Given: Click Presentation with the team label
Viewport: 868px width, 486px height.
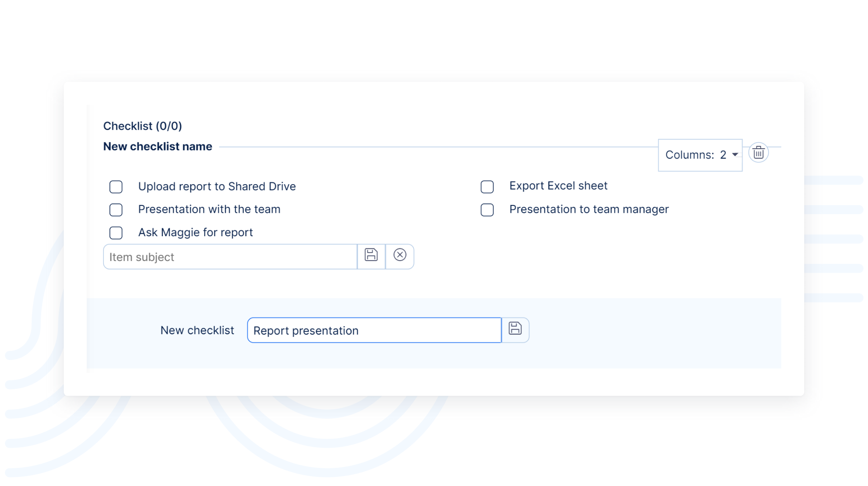Looking at the screenshot, I should click(x=209, y=210).
